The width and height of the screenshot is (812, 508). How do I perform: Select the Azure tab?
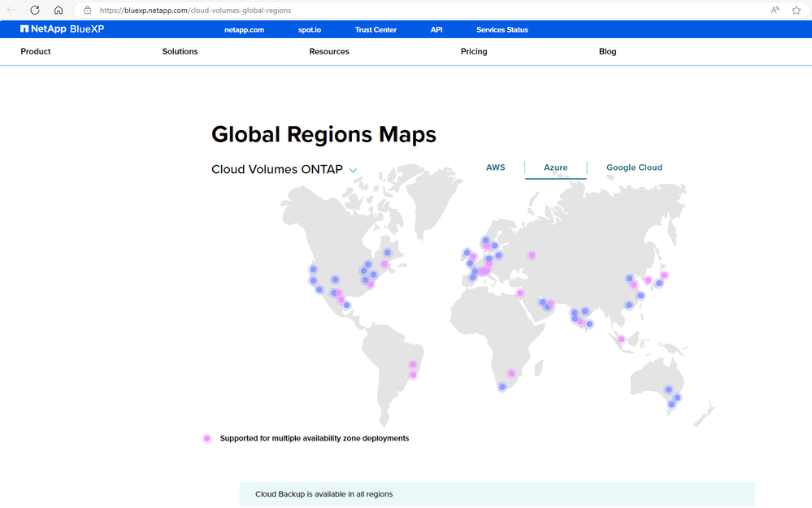556,167
